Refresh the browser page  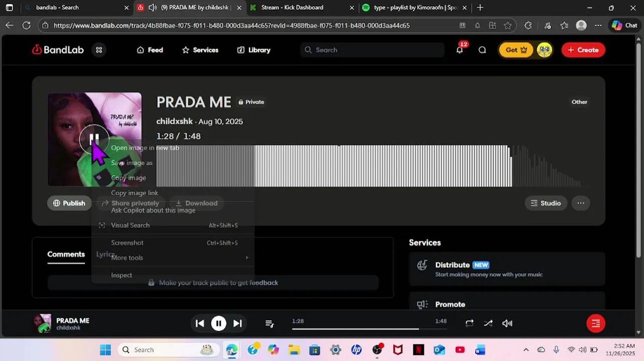27,26
